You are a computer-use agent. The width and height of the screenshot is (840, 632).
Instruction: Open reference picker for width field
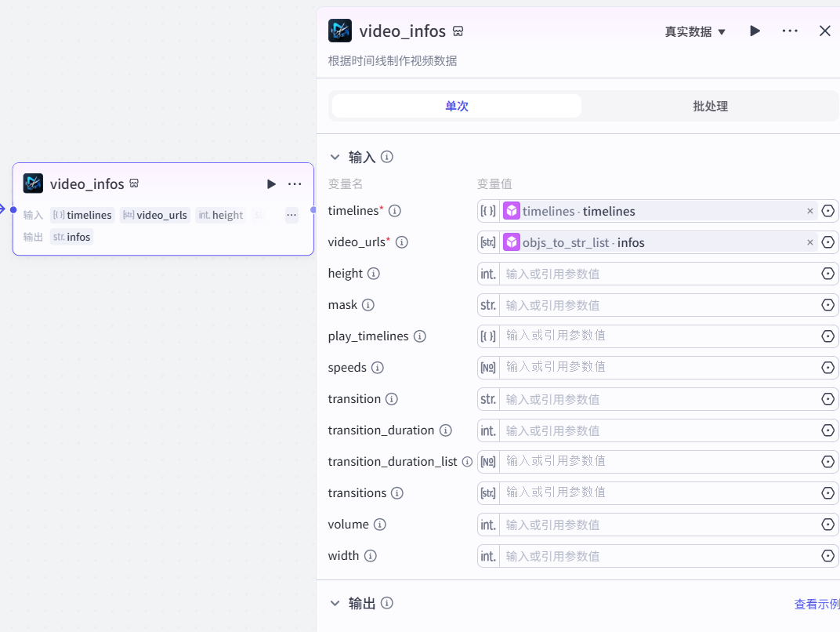[x=827, y=556]
